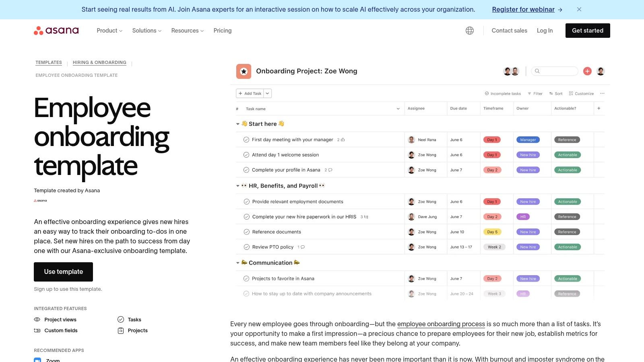Click the Due date column header
The image size is (644, 362).
pos(458,108)
